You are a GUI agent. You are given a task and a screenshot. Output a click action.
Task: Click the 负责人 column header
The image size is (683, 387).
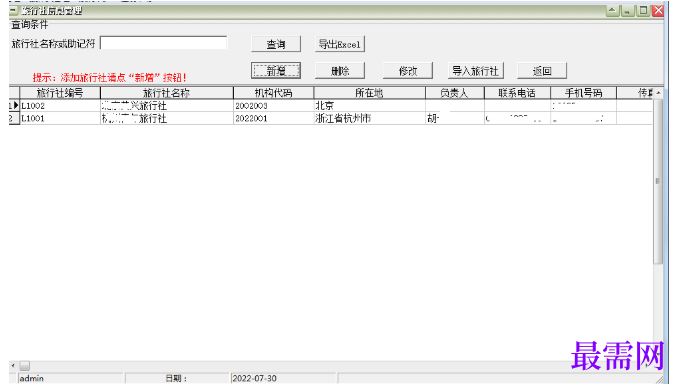tap(455, 93)
